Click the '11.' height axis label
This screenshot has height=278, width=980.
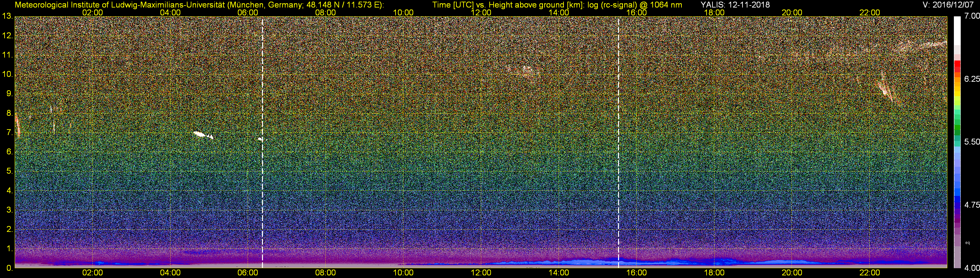[7, 55]
